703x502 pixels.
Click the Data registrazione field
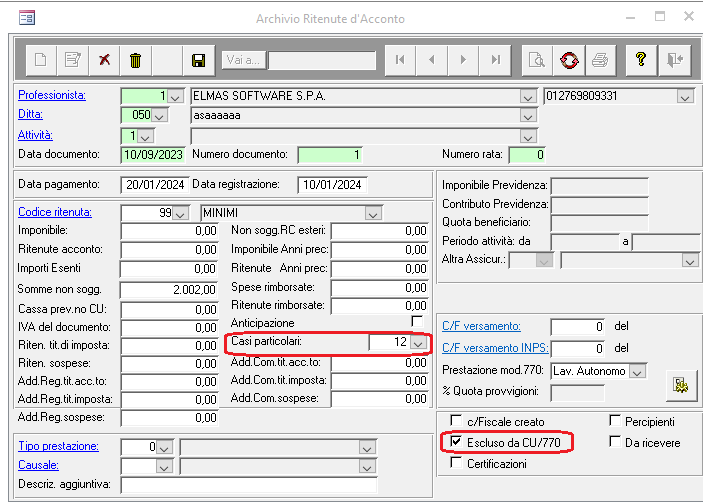pyautogui.click(x=332, y=185)
